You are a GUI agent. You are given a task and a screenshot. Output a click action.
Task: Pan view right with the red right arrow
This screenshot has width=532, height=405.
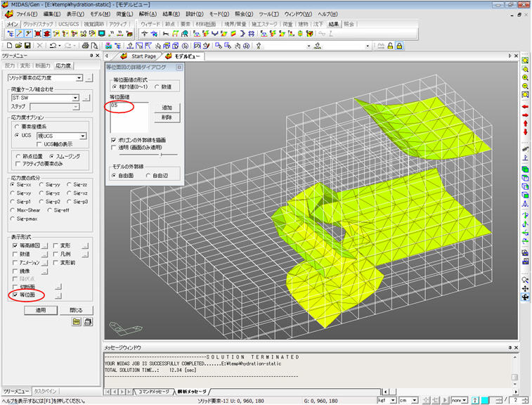(525, 115)
